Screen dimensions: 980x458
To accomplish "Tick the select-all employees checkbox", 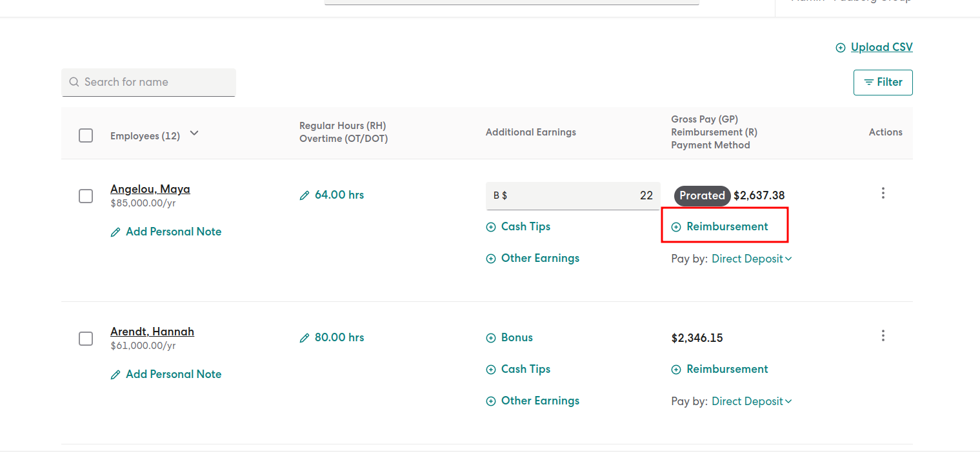I will 86,135.
